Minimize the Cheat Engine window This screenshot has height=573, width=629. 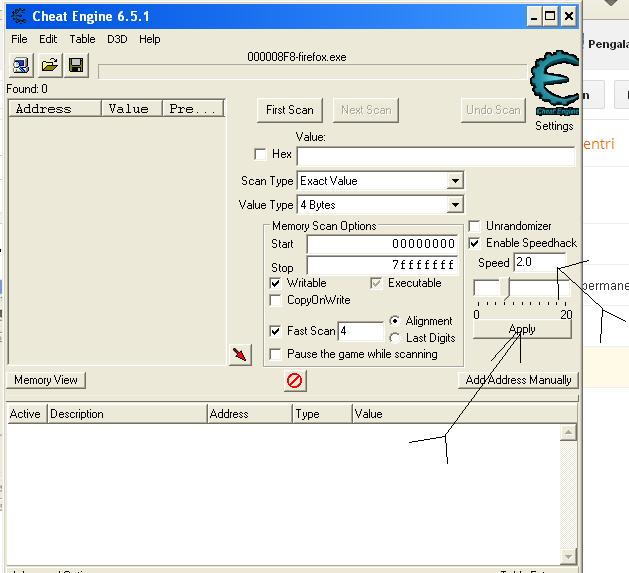[x=534, y=17]
